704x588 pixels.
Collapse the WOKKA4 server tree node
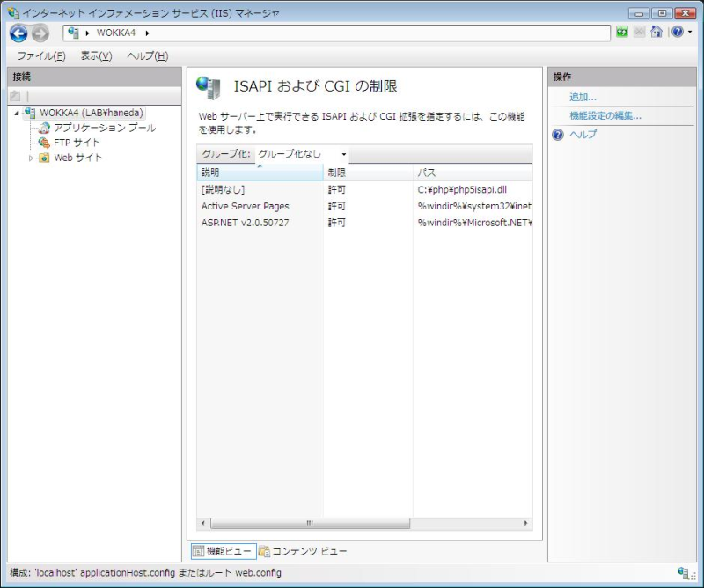coord(17,114)
